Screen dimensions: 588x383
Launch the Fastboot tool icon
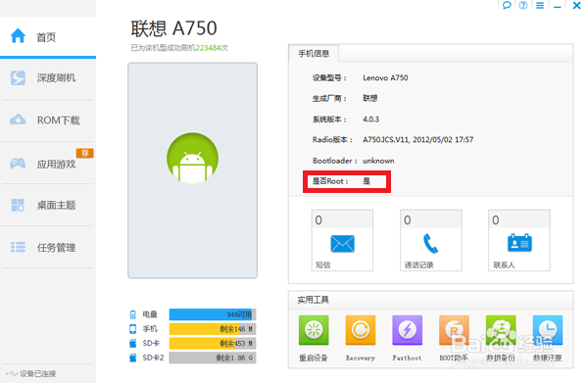tap(408, 330)
